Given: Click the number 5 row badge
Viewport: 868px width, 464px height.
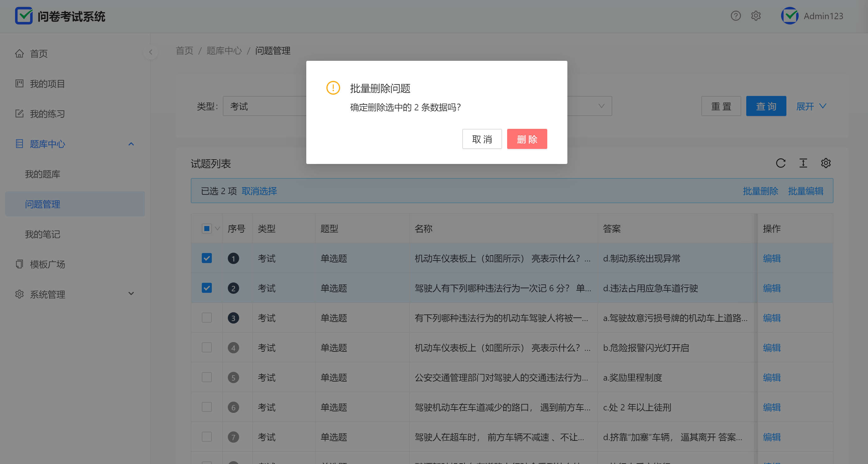Looking at the screenshot, I should point(233,377).
